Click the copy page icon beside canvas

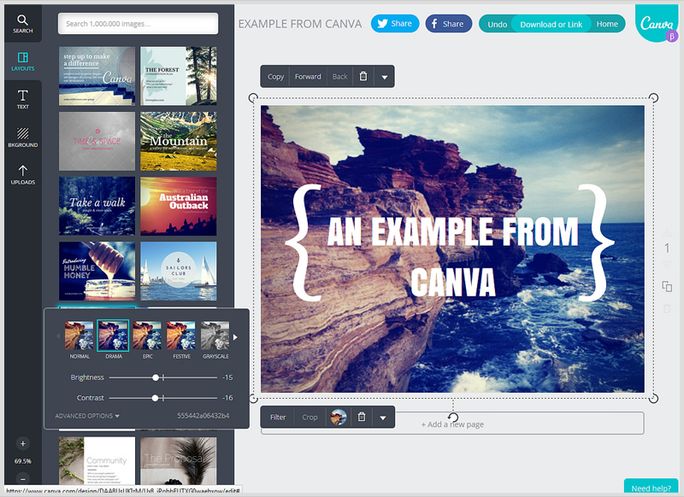(667, 286)
